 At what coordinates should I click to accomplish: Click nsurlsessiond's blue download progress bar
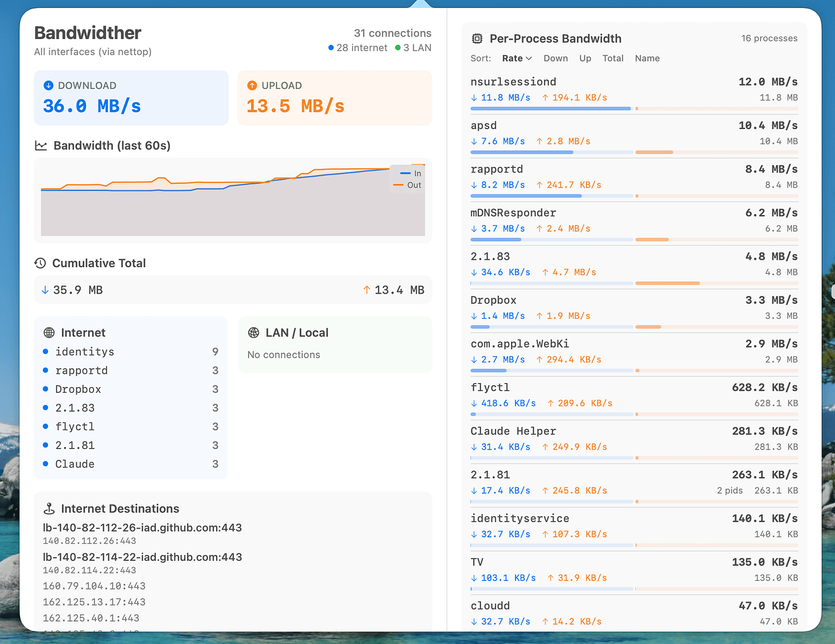[x=551, y=108]
